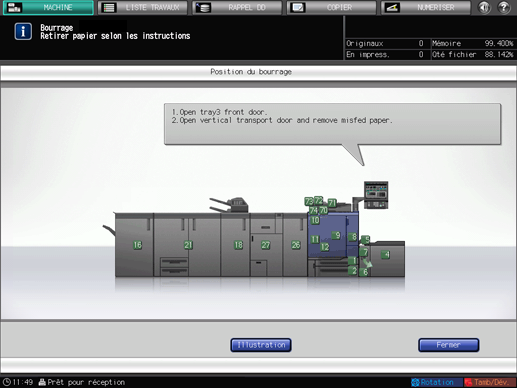Click the En impress. count row
The height and width of the screenshot is (388, 517).
coord(385,54)
